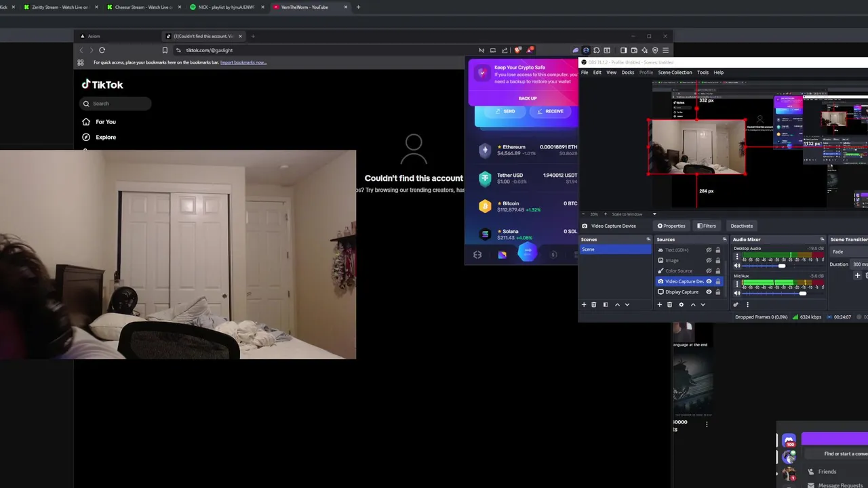Viewport: 868px width, 488px height.
Task: Click the Deactivate button in OBS
Action: 741,226
